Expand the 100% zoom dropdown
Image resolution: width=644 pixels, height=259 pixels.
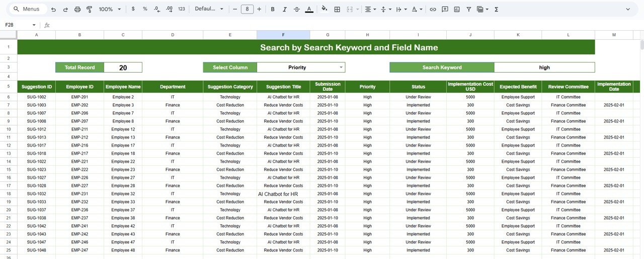click(110, 9)
